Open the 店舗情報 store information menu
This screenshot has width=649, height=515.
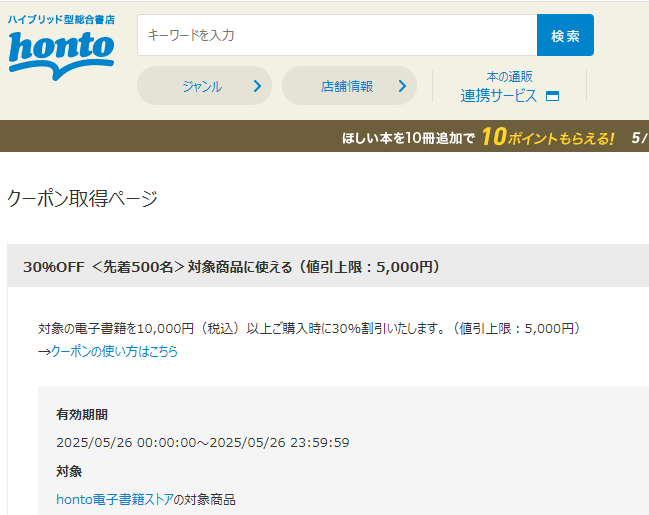[x=349, y=86]
